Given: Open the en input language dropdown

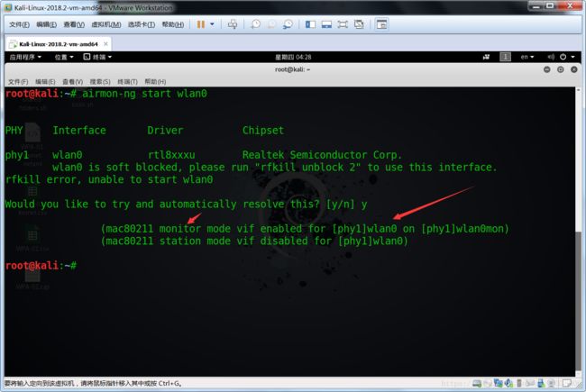Looking at the screenshot, I should click(x=527, y=57).
